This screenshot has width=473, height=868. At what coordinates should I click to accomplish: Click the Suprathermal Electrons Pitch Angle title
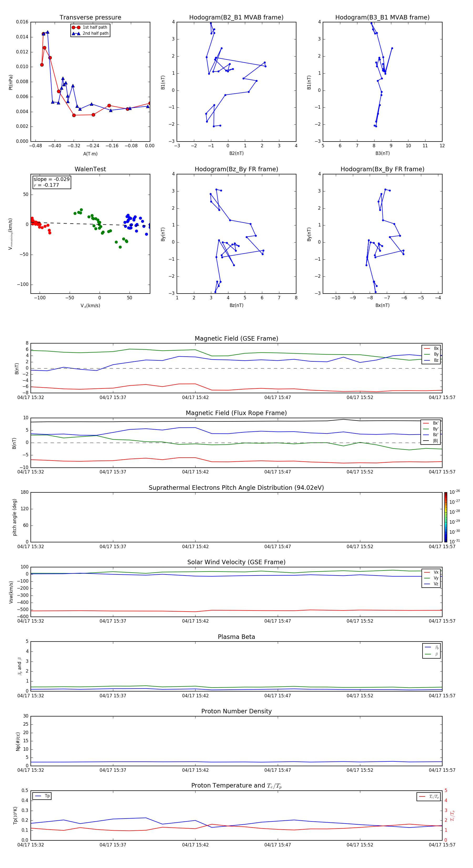coord(236,488)
